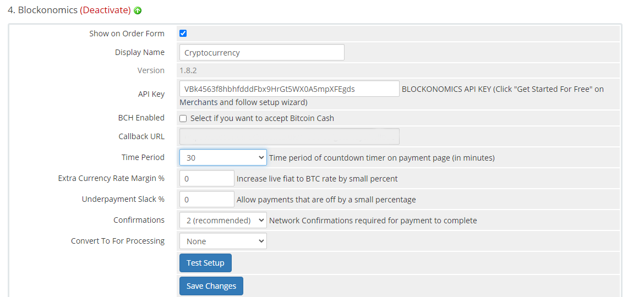Image resolution: width=644 pixels, height=297 pixels.
Task: Click the 'Time Period' label
Action: tap(143, 157)
